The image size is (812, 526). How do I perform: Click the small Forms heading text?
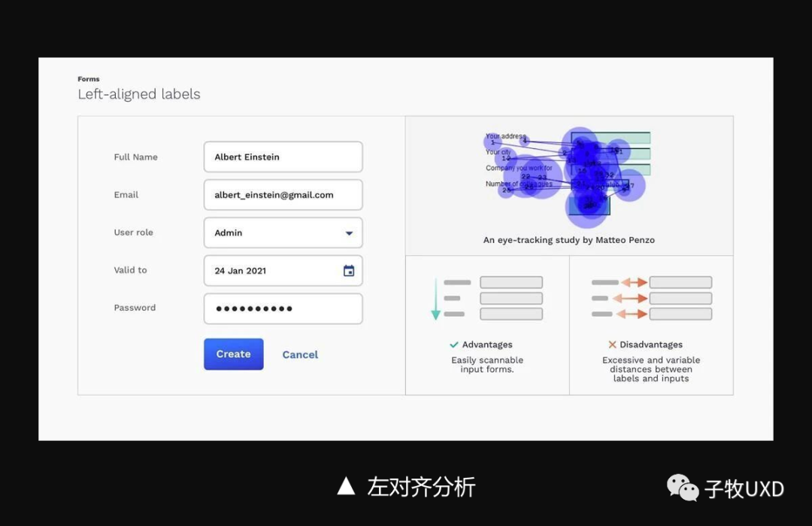tap(89, 79)
